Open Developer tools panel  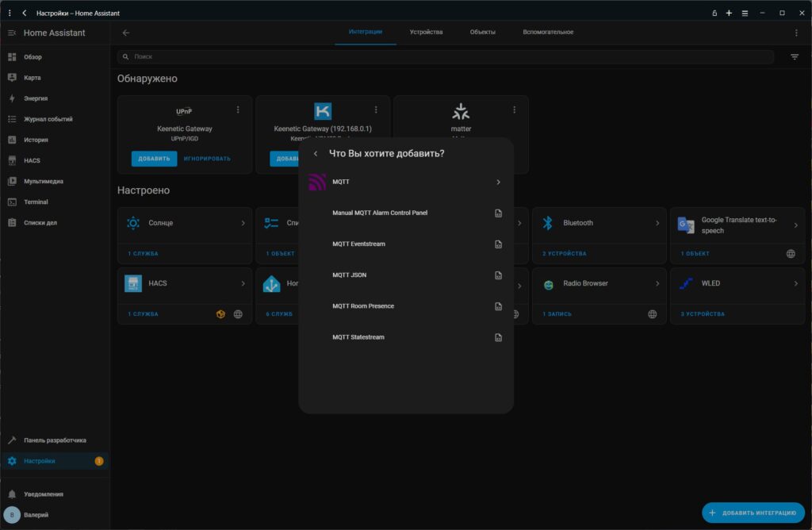[55, 440]
